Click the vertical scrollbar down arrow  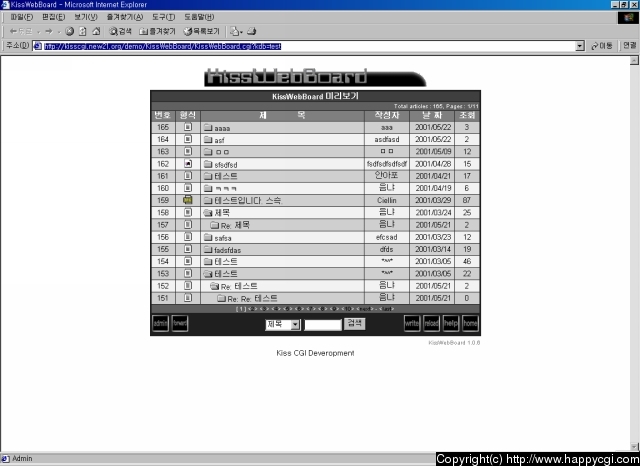click(634, 447)
